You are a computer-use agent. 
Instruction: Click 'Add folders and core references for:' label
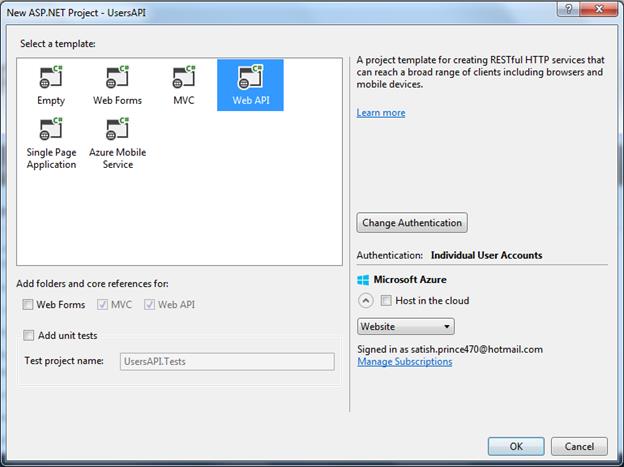[92, 284]
